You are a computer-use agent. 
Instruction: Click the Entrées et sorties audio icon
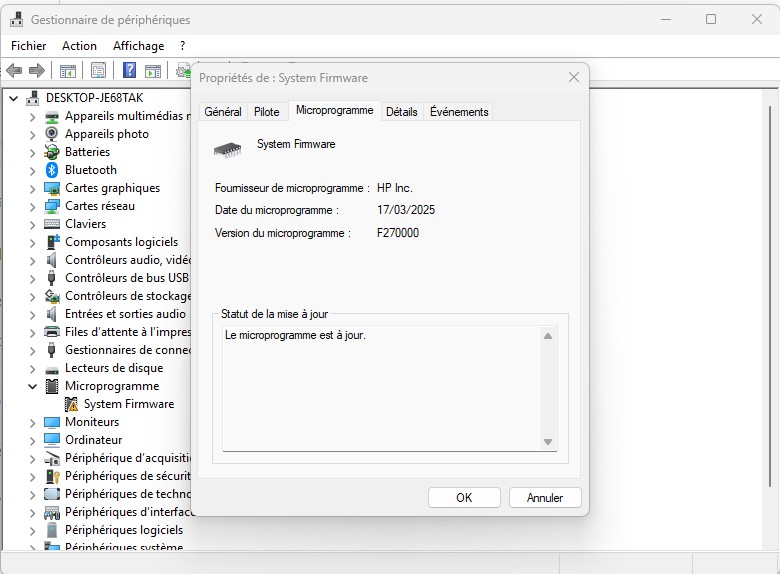pos(51,314)
